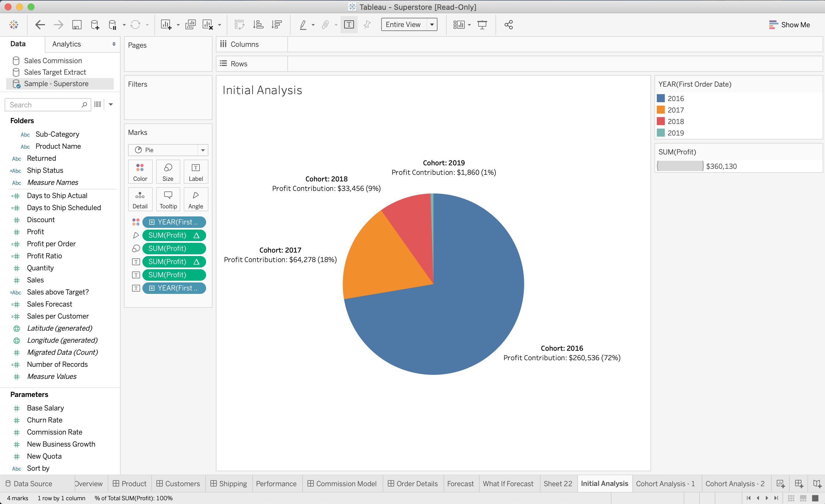Screen dimensions: 825x504
Task: Open the Presentation mode icon
Action: 482,24
